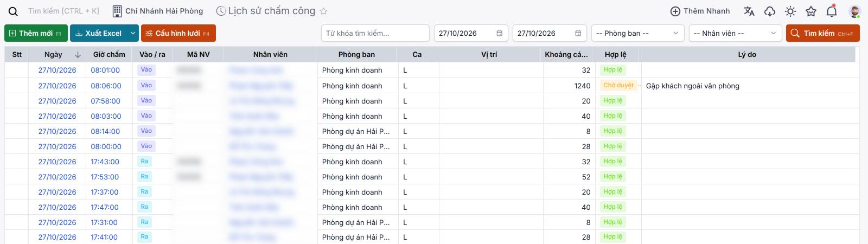Viewport: 868px width, 244px height.
Task: Click the Stt column header
Action: click(x=17, y=54)
